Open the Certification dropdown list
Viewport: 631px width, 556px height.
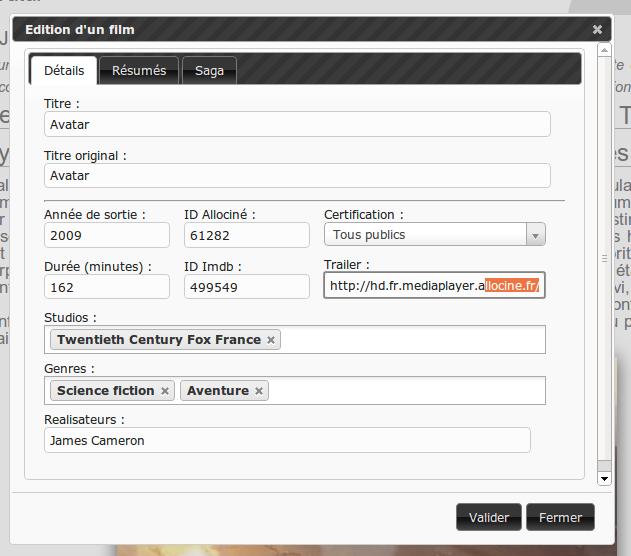click(536, 235)
